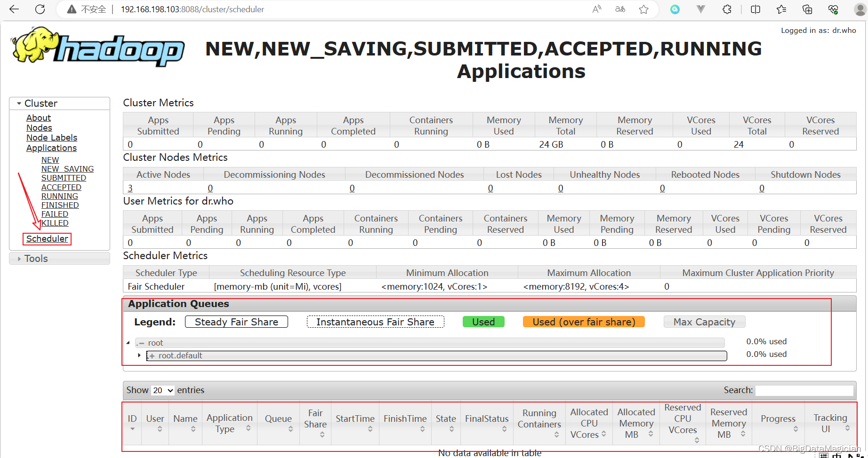Open the favorites list icon
The height and width of the screenshot is (458, 868).
(x=781, y=9)
